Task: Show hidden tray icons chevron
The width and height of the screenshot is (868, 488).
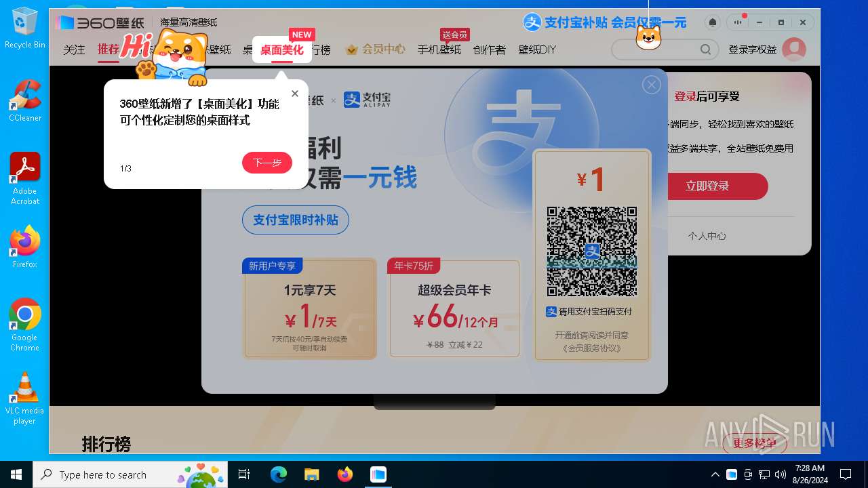Action: point(715,474)
